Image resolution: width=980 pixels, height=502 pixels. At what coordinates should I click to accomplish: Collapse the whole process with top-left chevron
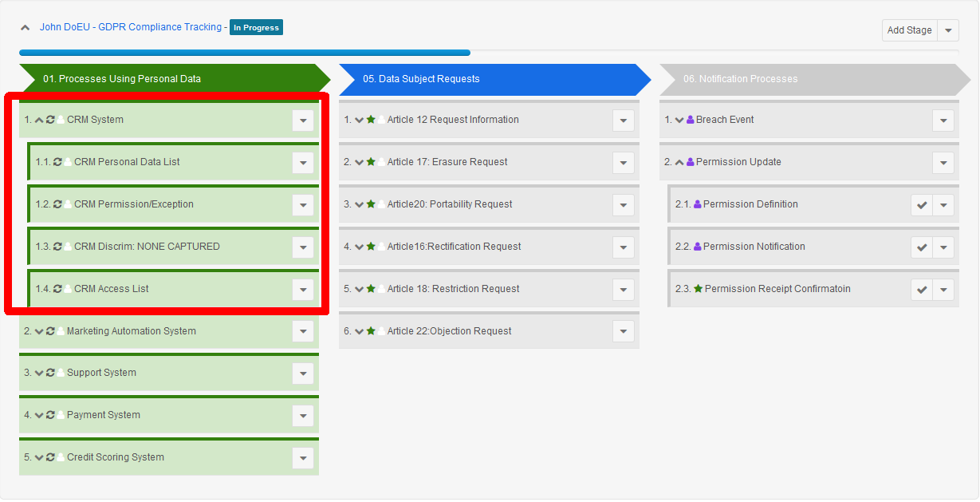point(26,27)
